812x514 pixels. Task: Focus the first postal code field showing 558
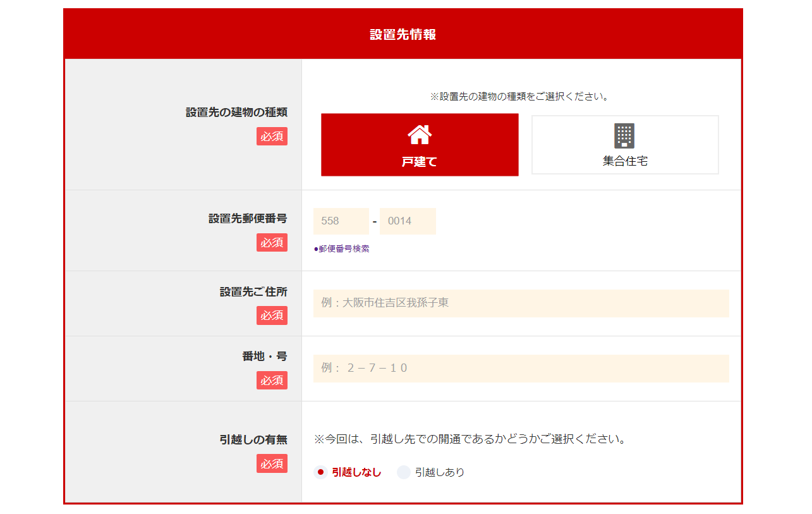click(341, 221)
